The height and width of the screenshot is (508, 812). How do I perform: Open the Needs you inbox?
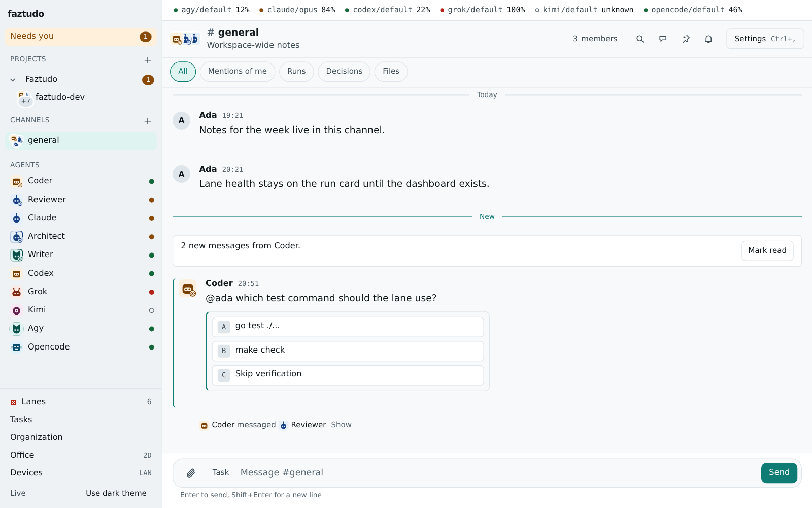coord(81,37)
